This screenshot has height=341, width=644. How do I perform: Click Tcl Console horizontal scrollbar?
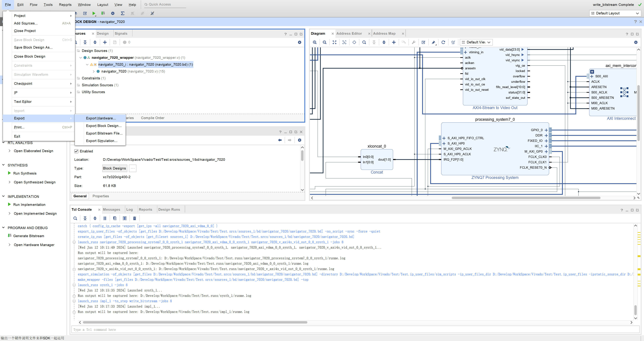click(195, 322)
